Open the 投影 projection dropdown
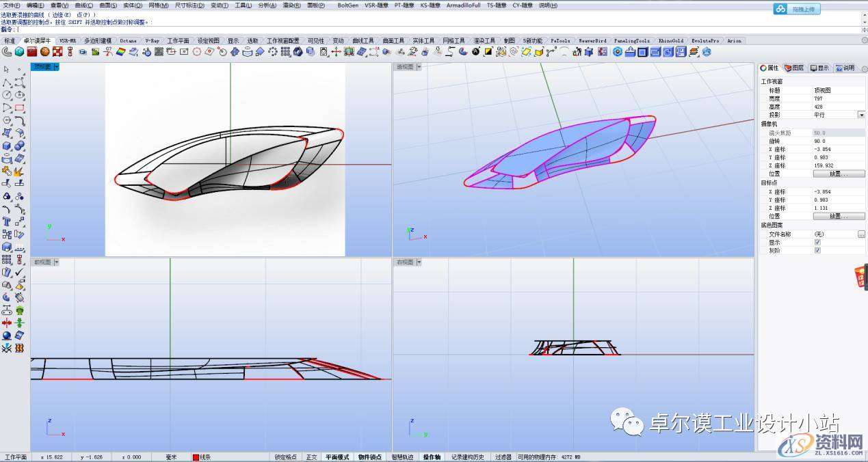Screen dimensions: 868x462 click(x=861, y=115)
